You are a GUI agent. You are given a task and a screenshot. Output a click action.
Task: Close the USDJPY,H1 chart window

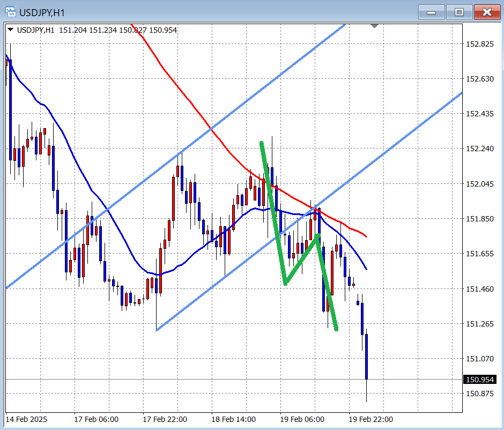487,12
